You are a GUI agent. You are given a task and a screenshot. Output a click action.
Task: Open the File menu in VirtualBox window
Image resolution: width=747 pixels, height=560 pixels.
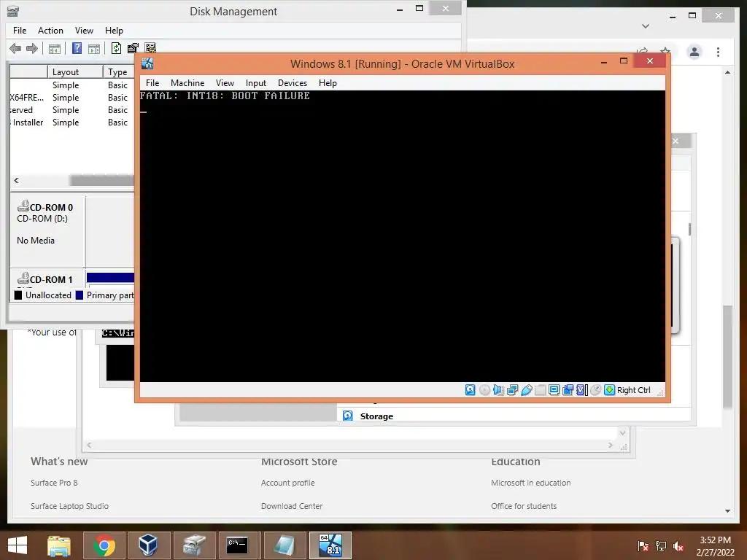152,83
